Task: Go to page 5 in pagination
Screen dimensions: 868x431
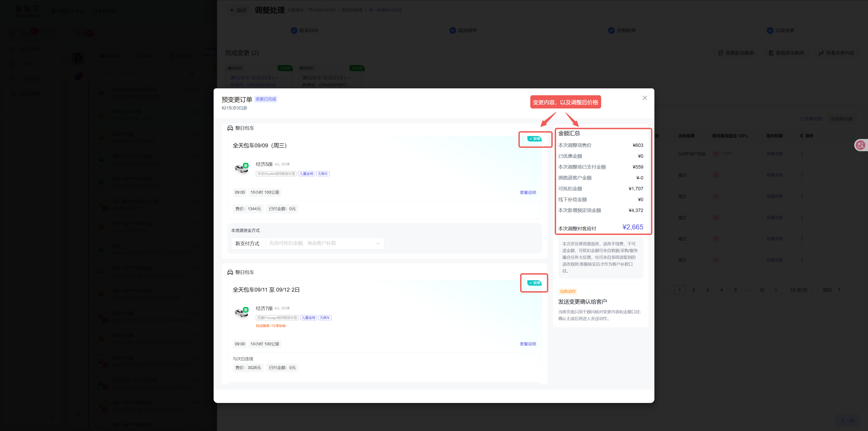Action: tap(735, 290)
